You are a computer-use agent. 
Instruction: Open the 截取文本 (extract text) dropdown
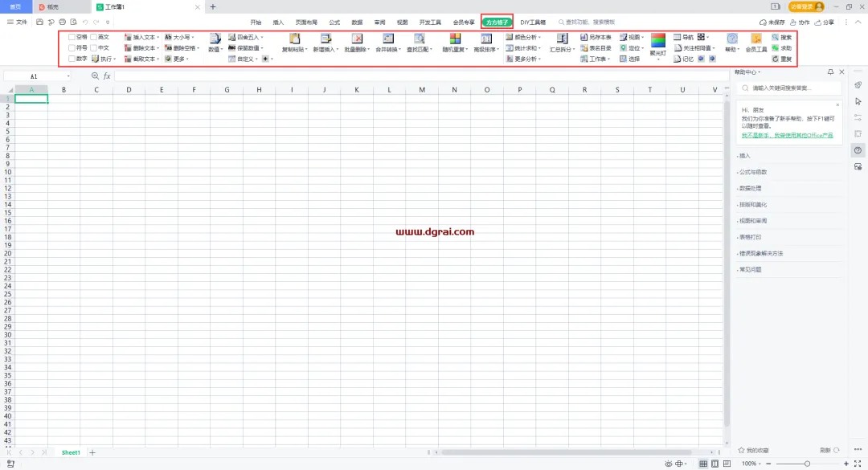141,59
